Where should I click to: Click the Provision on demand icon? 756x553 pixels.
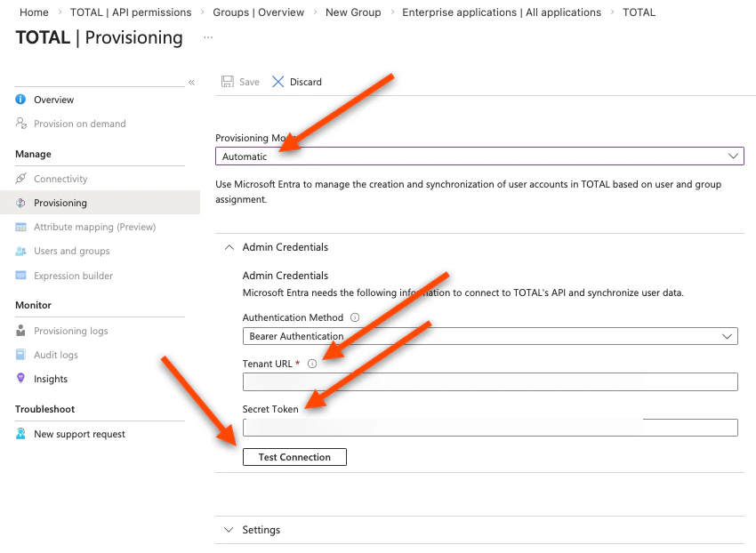[20, 123]
